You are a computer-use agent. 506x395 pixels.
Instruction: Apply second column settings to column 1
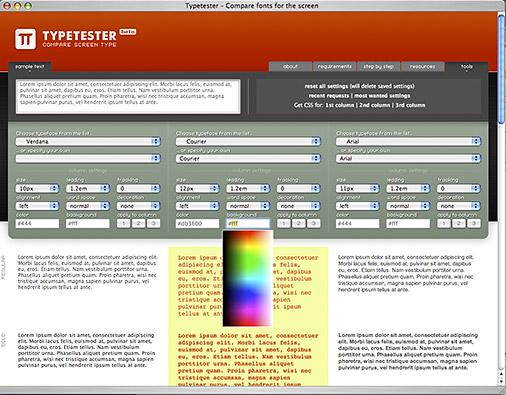pos(284,223)
